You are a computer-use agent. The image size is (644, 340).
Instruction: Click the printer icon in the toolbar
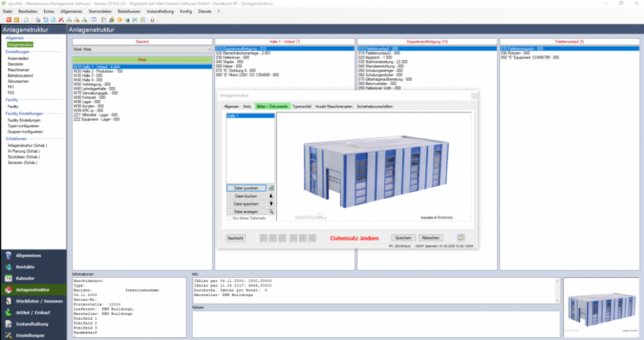[x=39, y=20]
